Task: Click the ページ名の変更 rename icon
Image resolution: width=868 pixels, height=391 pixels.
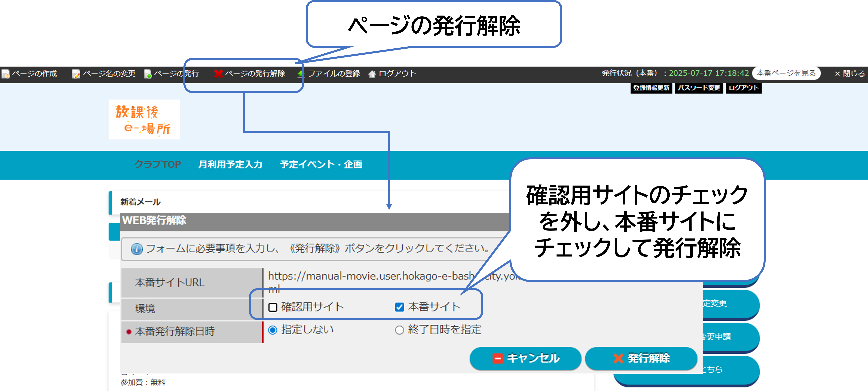Action: (76, 74)
